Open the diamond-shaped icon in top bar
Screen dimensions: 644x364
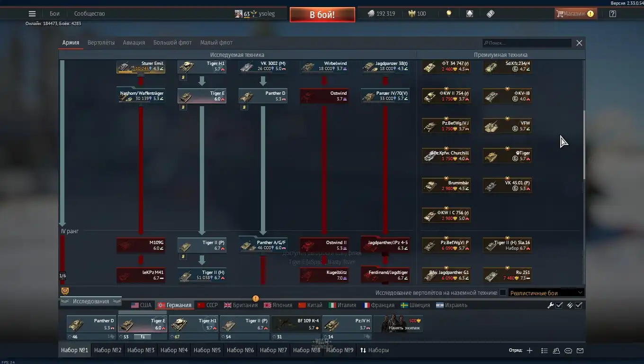469,14
